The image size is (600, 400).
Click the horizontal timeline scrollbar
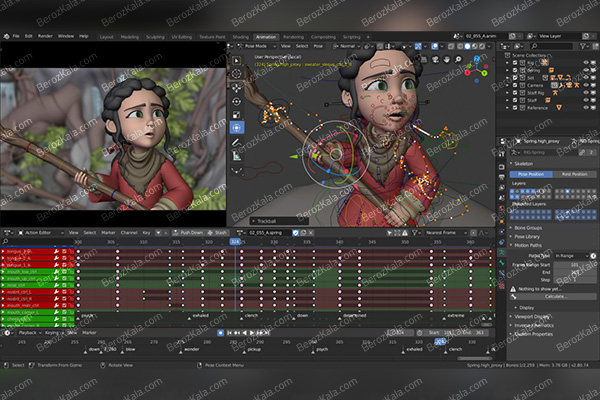click(474, 359)
